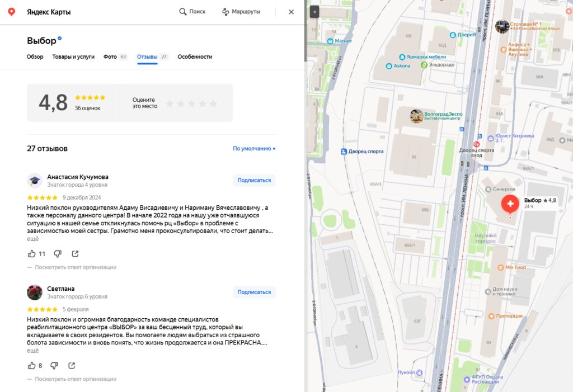573x392 pixels.
Task: Expand Светлана's review with ещё
Action: (x=32, y=351)
